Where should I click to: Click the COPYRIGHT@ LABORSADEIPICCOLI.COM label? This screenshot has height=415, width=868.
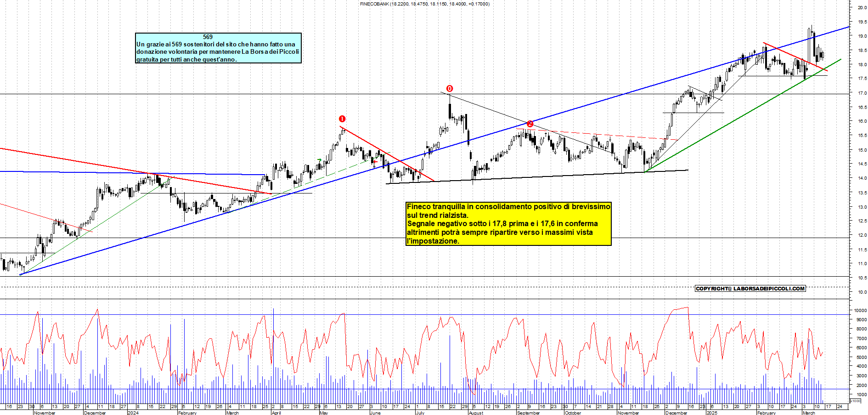coord(750,289)
